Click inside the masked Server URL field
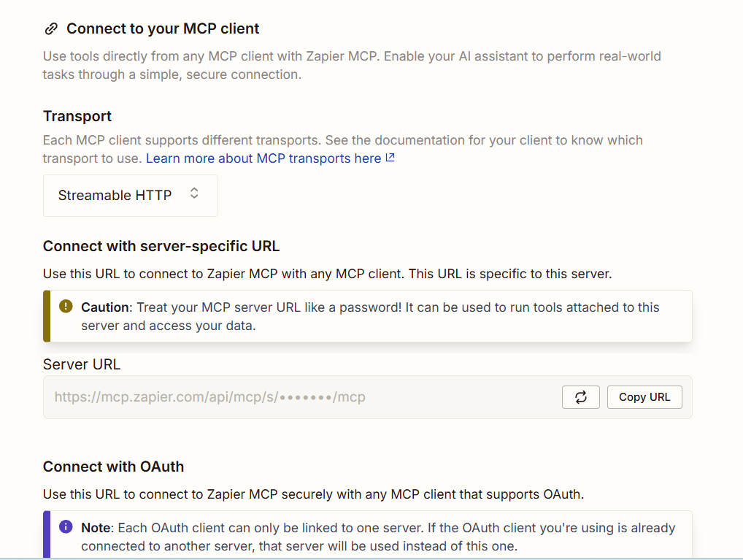This screenshot has width=743, height=560. 292,397
